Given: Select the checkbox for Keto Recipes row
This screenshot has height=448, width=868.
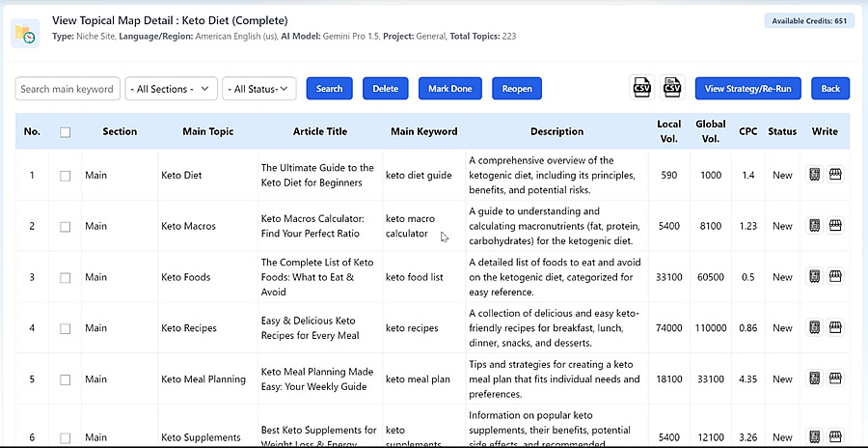Looking at the screenshot, I should (x=66, y=329).
